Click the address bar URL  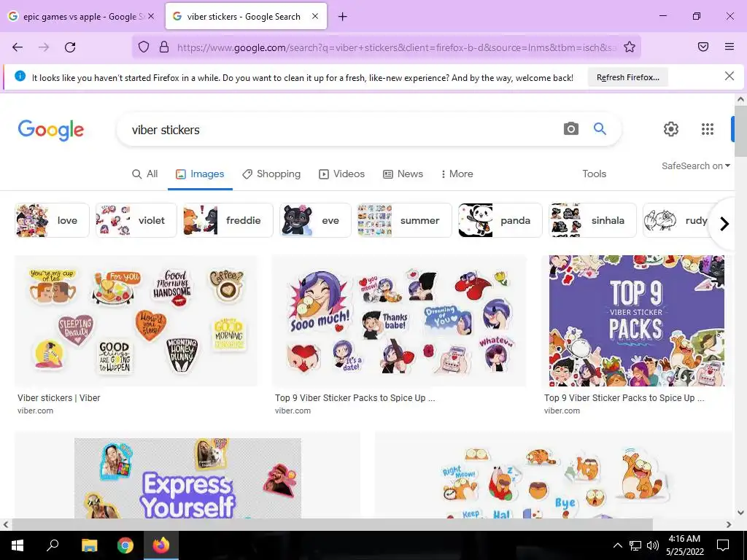point(396,47)
